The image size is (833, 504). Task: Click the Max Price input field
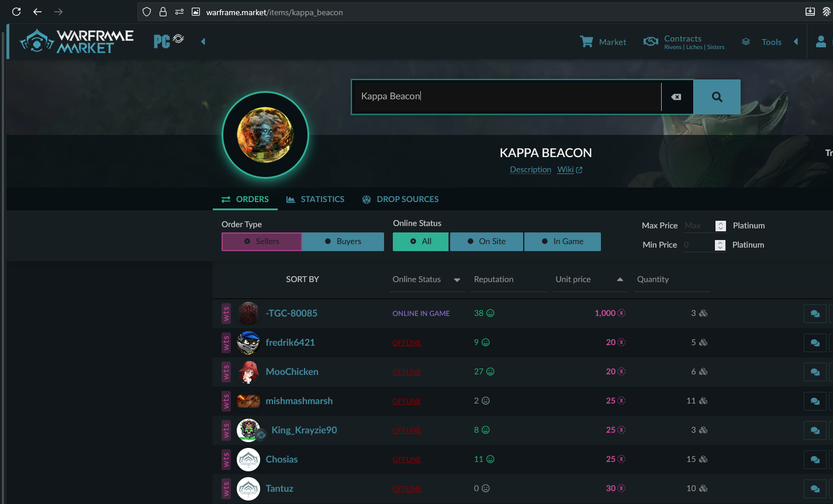(699, 225)
